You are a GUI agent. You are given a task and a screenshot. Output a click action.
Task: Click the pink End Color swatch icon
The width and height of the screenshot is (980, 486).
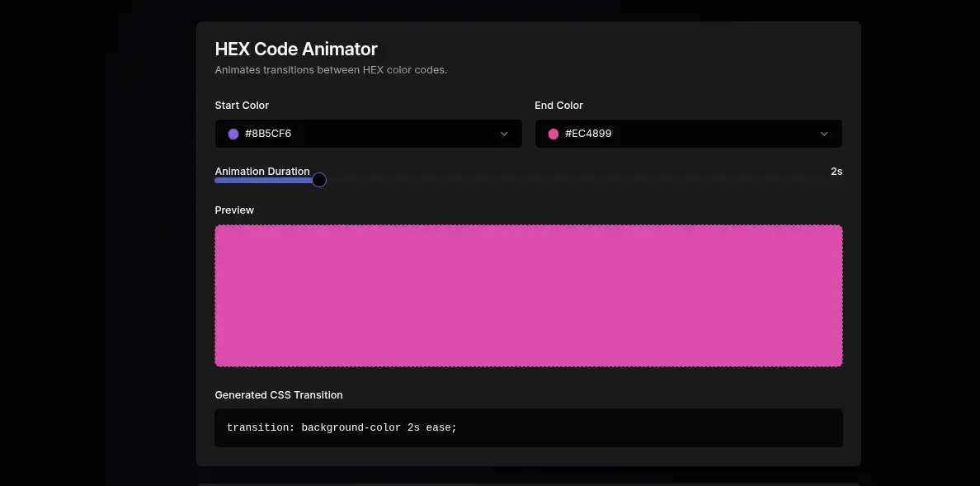554,133
